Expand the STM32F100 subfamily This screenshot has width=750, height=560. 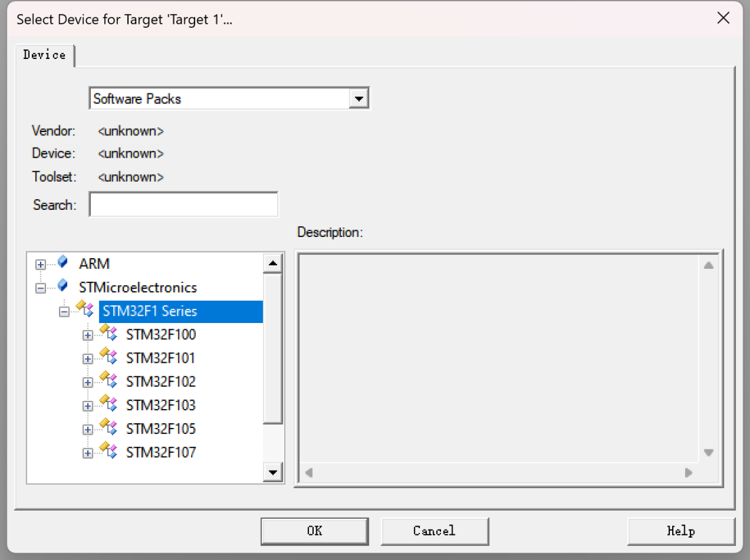coord(87,335)
